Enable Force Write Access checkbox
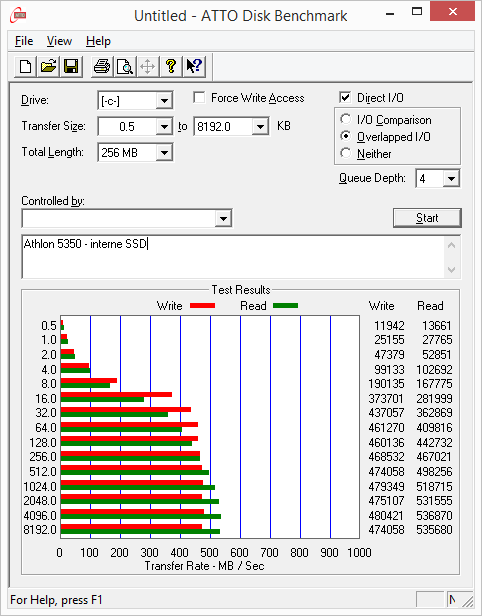This screenshot has width=482, height=616. pos(199,97)
